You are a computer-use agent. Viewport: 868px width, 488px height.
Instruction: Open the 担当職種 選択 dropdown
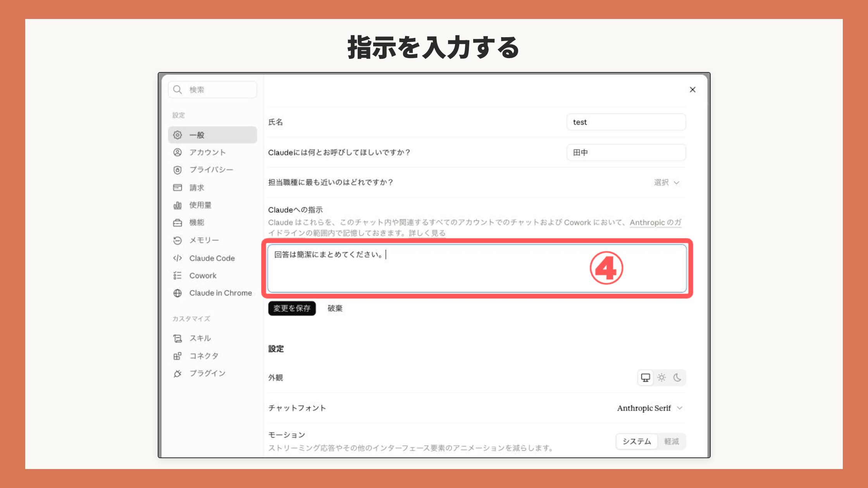pos(666,182)
